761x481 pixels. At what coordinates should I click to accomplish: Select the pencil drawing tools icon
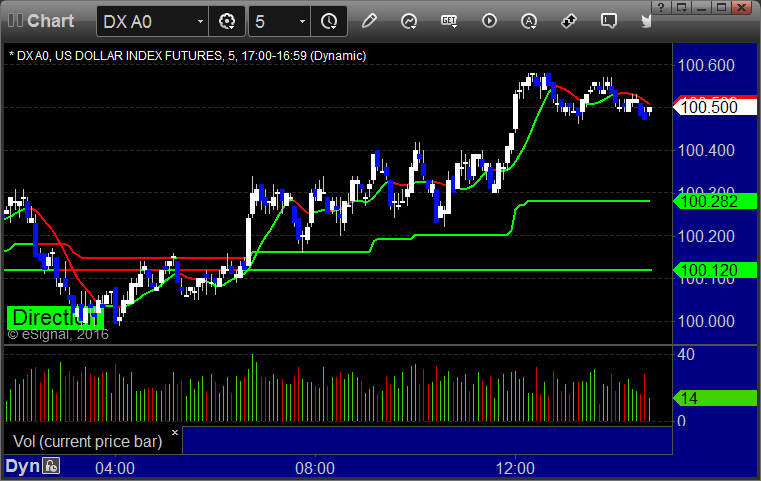(369, 21)
